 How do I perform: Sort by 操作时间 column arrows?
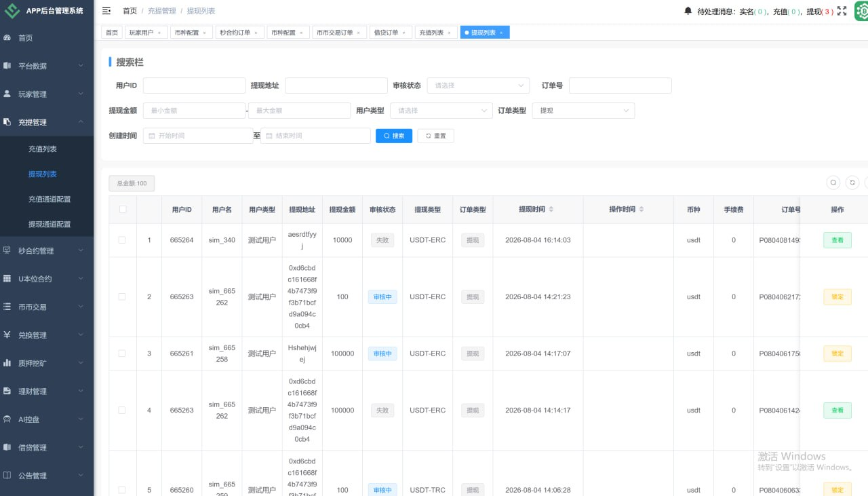point(642,210)
